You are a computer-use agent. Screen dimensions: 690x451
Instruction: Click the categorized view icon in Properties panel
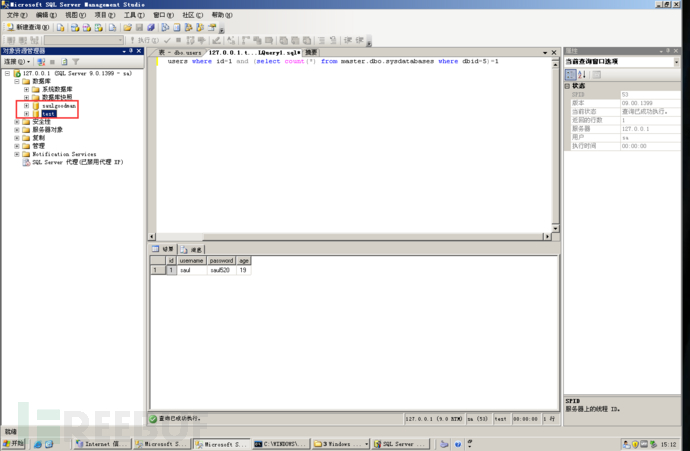pyautogui.click(x=571, y=75)
